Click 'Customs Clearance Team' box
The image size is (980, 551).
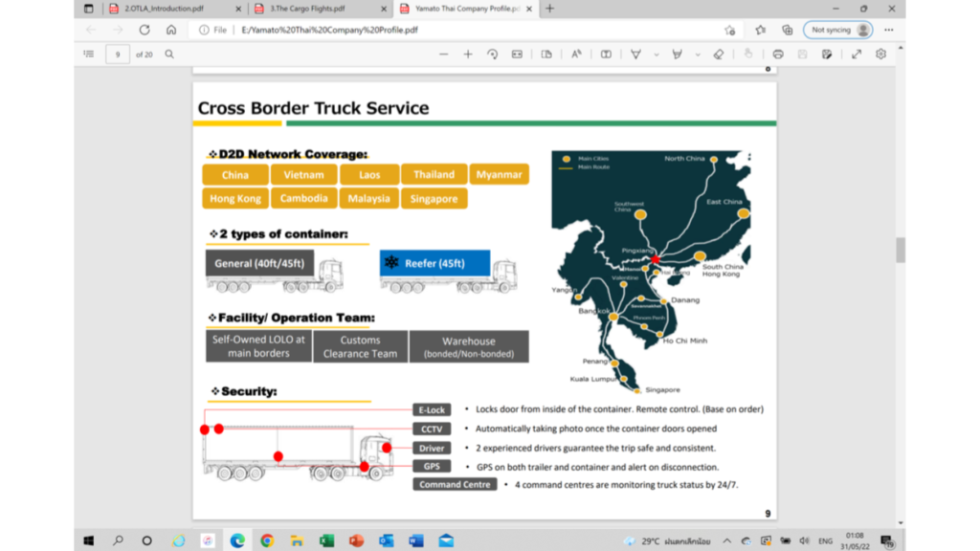(x=360, y=346)
